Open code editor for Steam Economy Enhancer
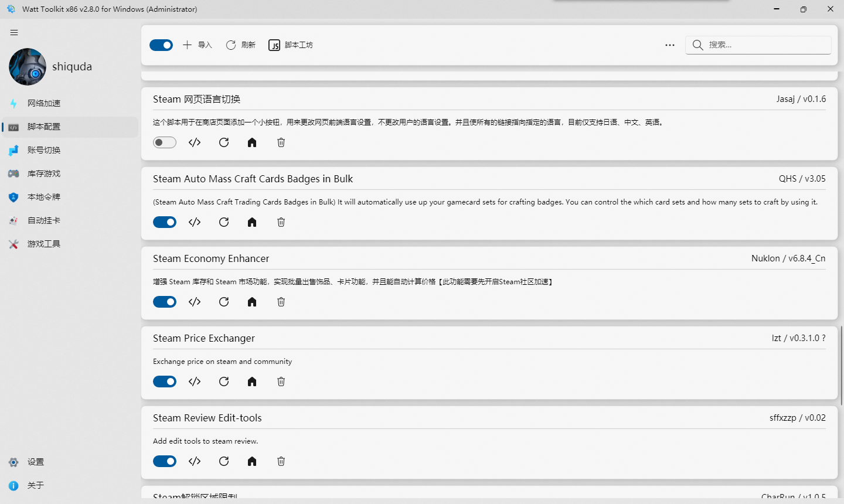 click(194, 302)
